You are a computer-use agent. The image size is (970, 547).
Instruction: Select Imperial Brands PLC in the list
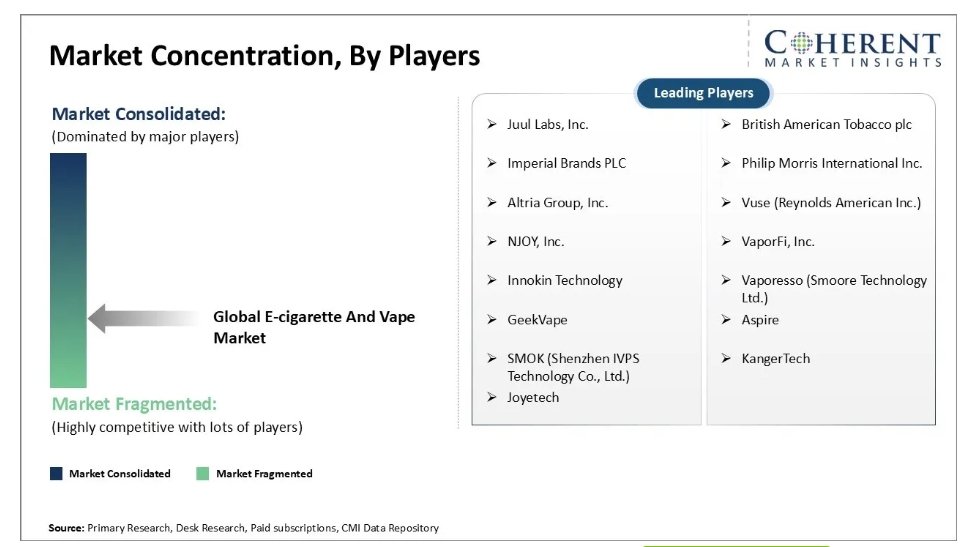(x=566, y=163)
